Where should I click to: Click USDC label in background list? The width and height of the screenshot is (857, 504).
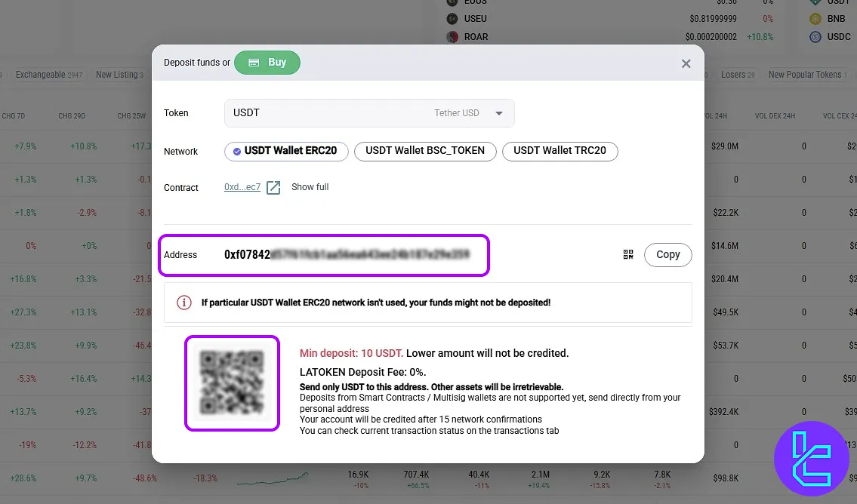tap(838, 37)
